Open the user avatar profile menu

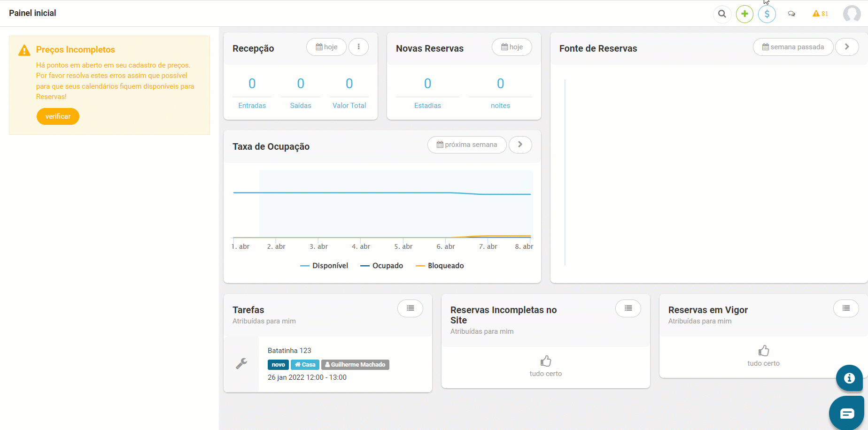point(852,14)
